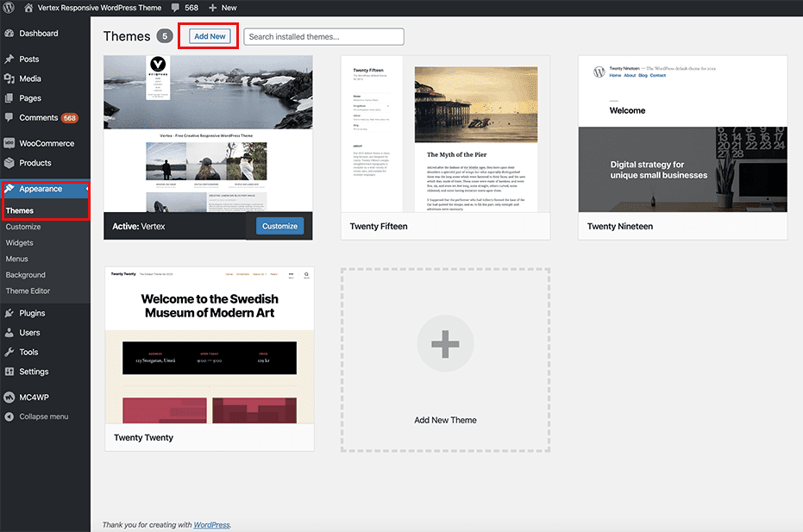
Task: Click comments bubble icon in admin bar
Action: coord(175,8)
